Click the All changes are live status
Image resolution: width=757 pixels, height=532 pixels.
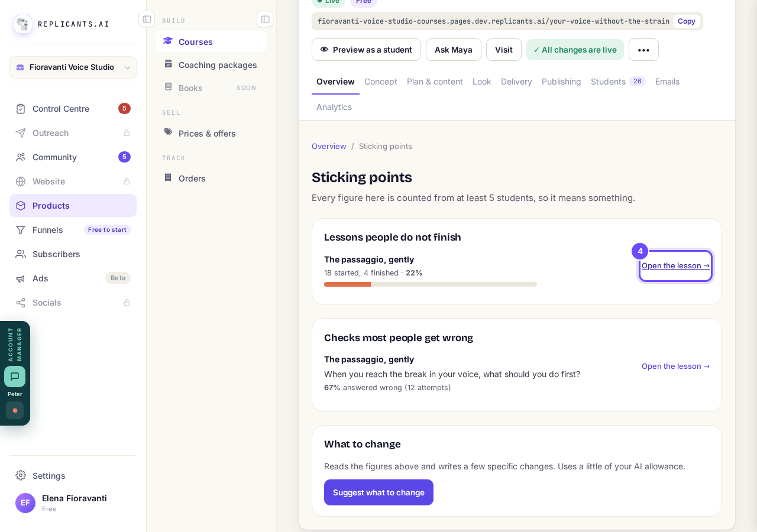(575, 50)
